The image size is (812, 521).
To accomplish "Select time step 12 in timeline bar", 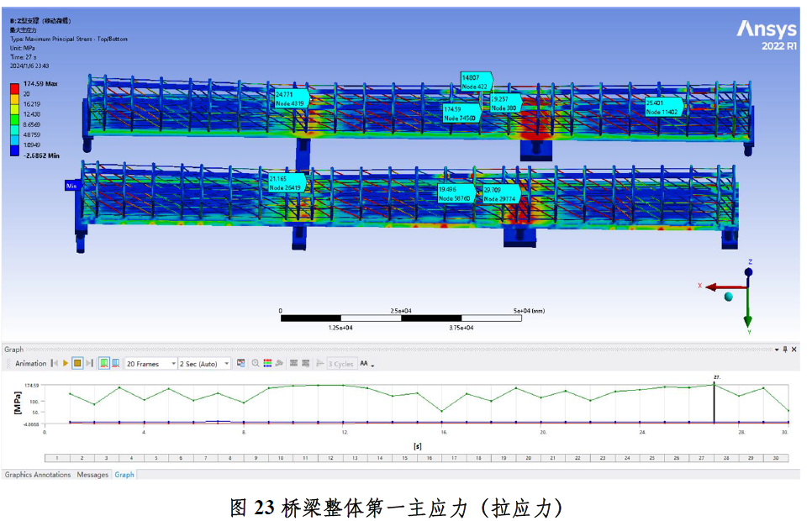I will pyautogui.click(x=330, y=458).
